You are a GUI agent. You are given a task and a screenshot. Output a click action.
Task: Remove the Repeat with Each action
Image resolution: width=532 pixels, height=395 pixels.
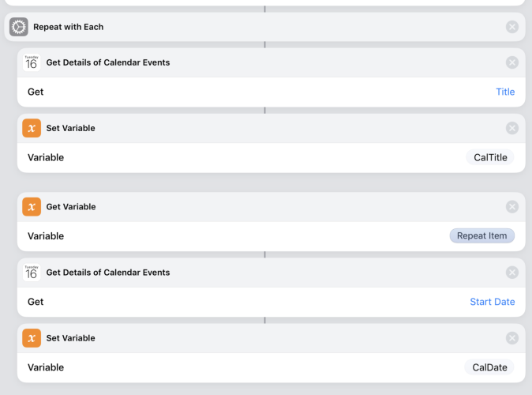coord(512,27)
